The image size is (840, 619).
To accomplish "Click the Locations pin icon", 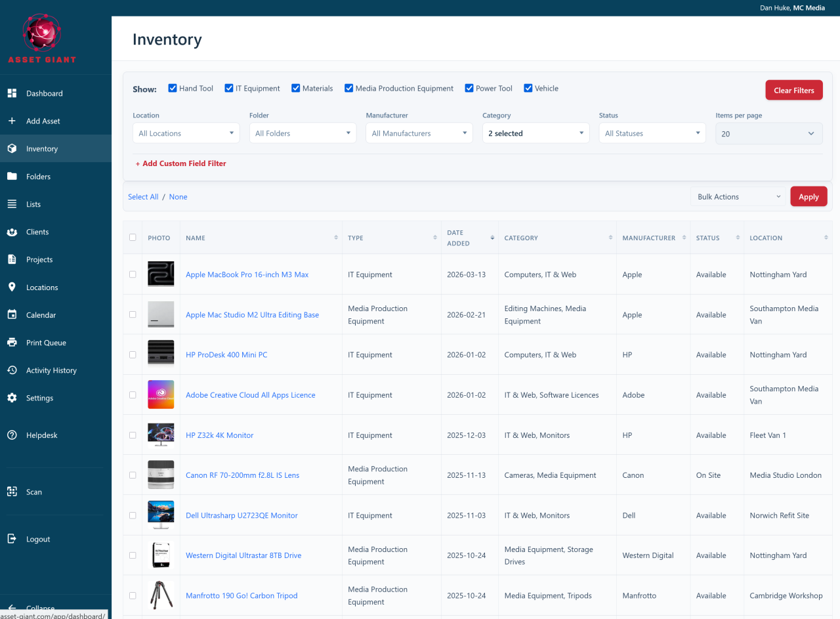I will (12, 288).
